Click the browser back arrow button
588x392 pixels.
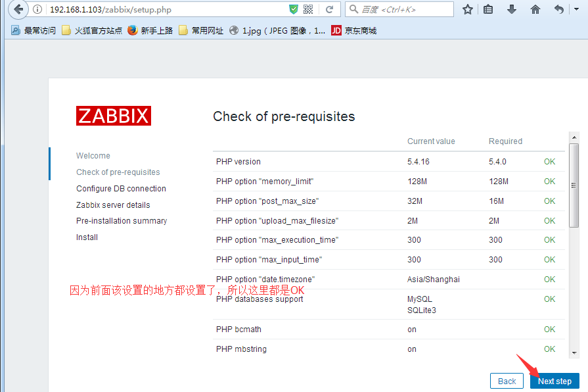18,10
